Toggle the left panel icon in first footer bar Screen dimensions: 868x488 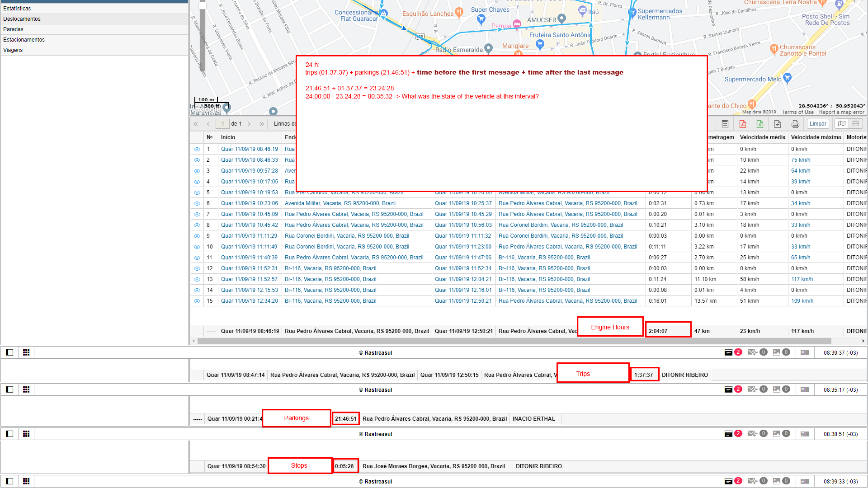tap(9, 352)
